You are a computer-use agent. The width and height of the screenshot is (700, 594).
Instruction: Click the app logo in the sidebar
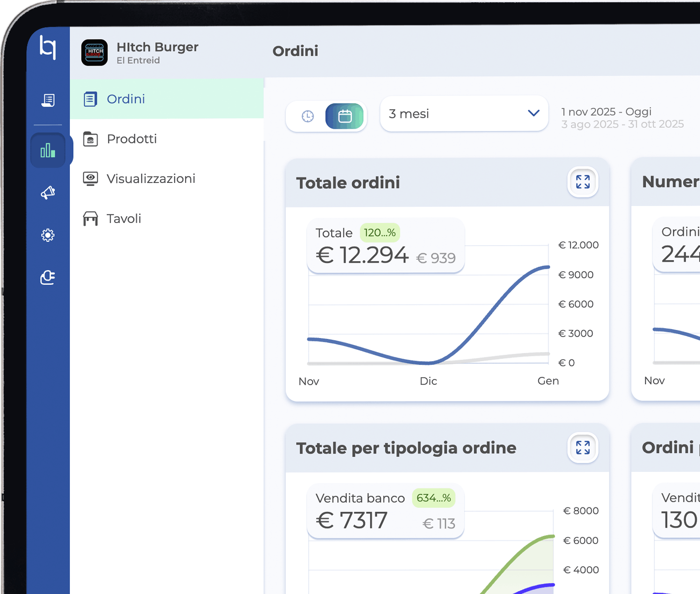click(x=48, y=47)
